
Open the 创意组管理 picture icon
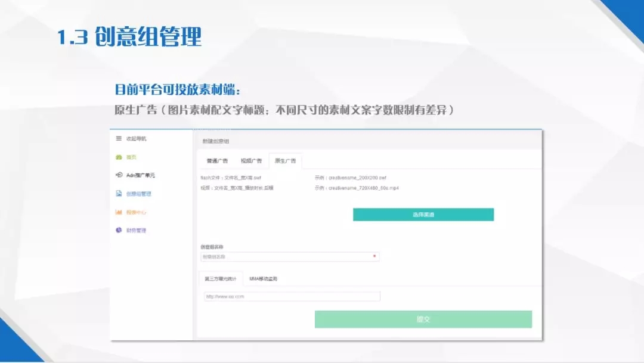pos(119,194)
